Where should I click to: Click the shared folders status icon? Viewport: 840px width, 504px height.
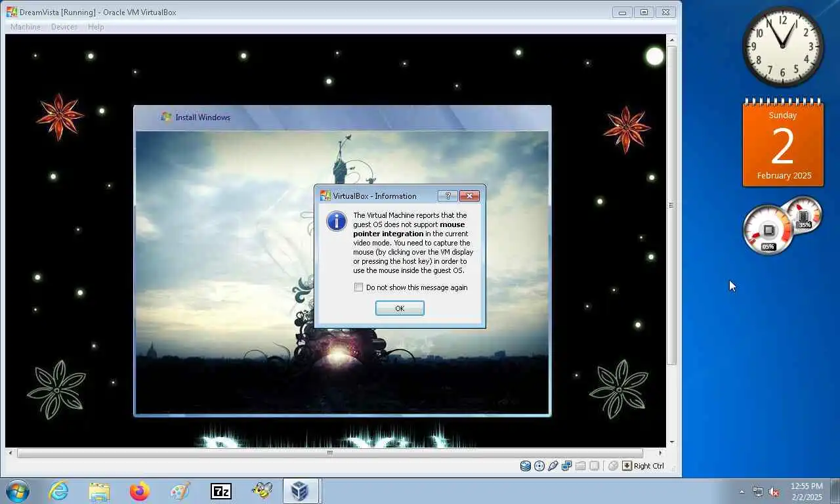coord(581,466)
